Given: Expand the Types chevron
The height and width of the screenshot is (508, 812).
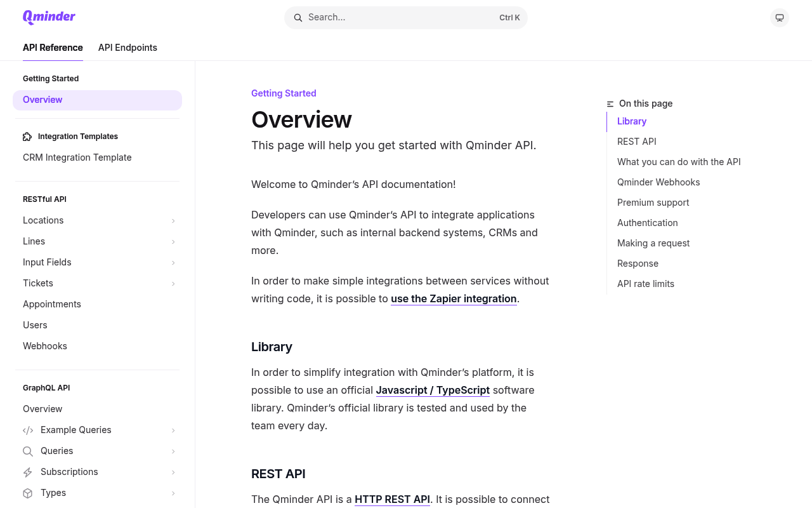Looking at the screenshot, I should 173,493.
